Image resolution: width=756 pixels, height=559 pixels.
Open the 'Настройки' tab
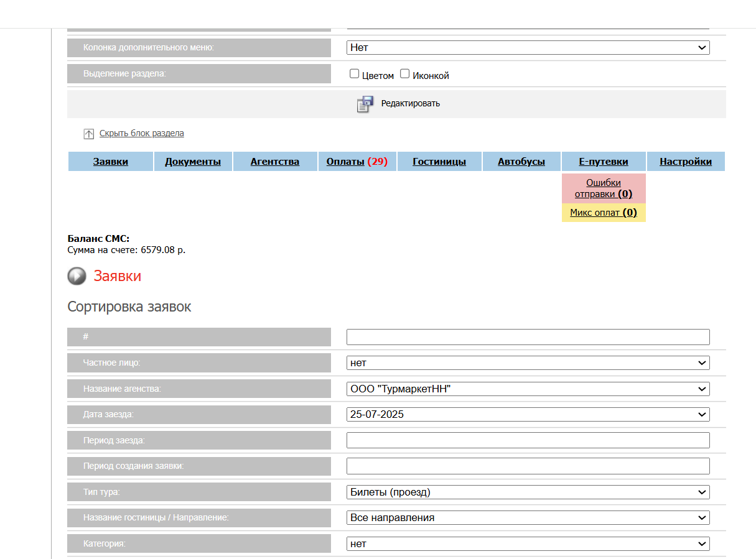686,162
